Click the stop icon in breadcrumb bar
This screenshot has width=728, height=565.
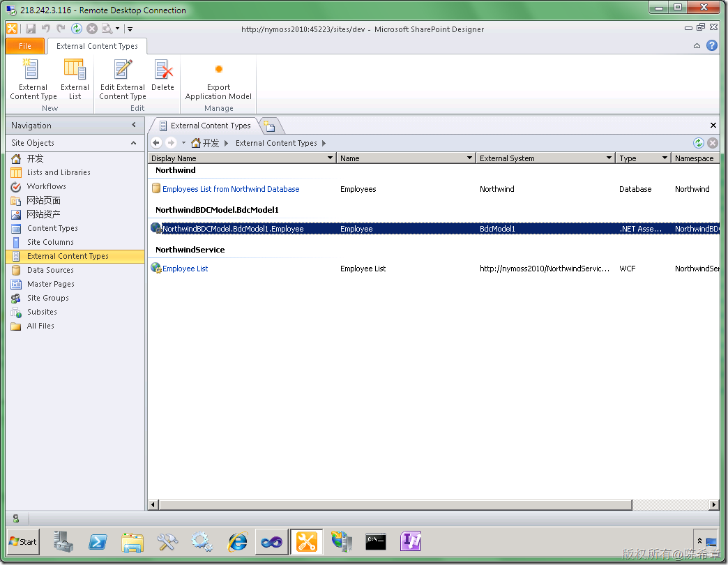coord(713,143)
